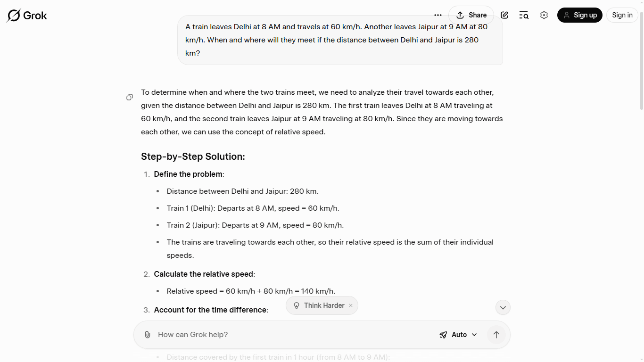Click the Sign up button
Viewport: 644px width, 362px height.
pos(580,15)
